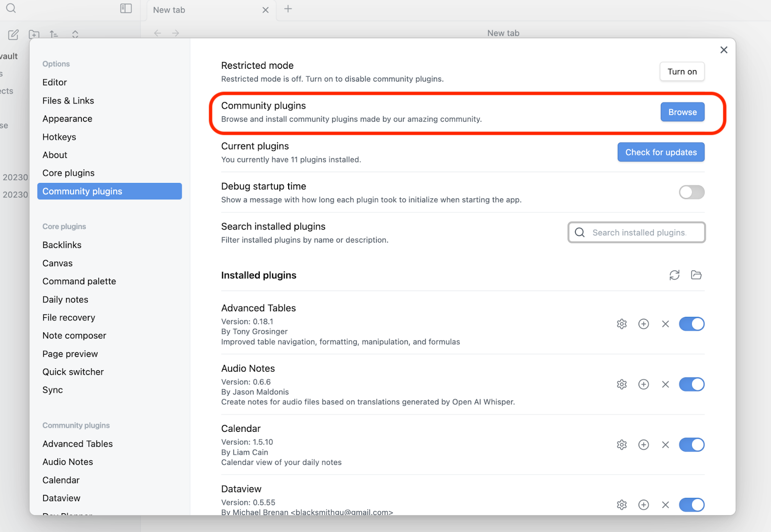Create new folder via sidebar icon
The image size is (771, 532).
(34, 34)
